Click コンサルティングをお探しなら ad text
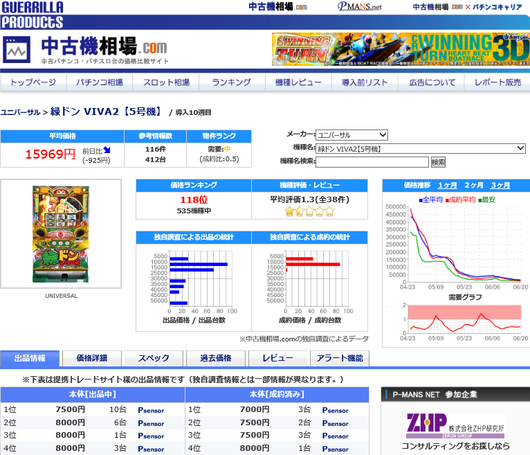Viewport: 530px width, 455px height. (x=455, y=446)
